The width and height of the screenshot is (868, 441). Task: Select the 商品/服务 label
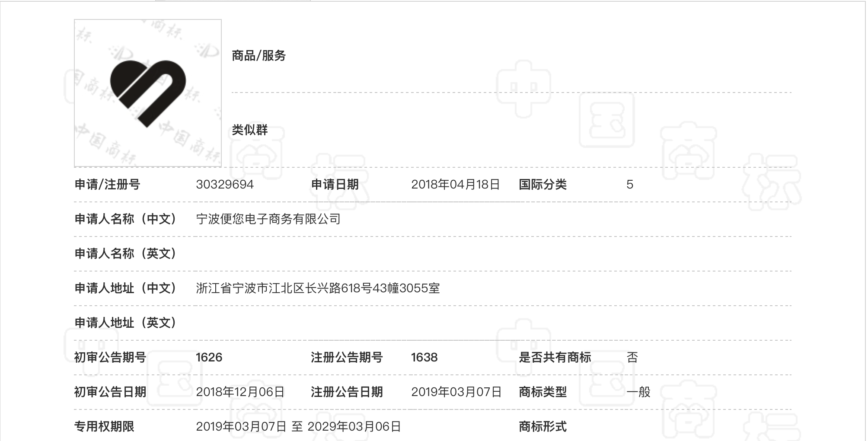point(258,55)
